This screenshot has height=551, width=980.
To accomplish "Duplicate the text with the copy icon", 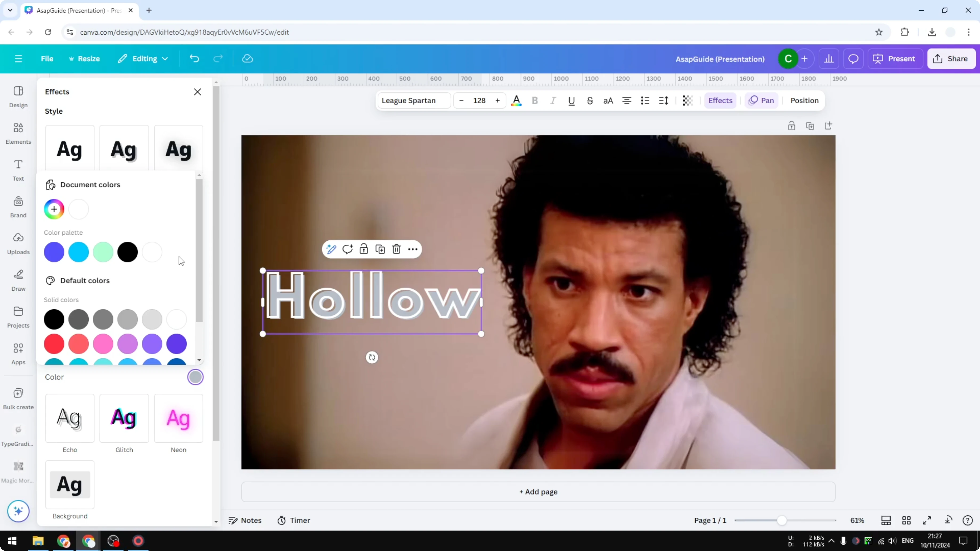I will 380,249.
